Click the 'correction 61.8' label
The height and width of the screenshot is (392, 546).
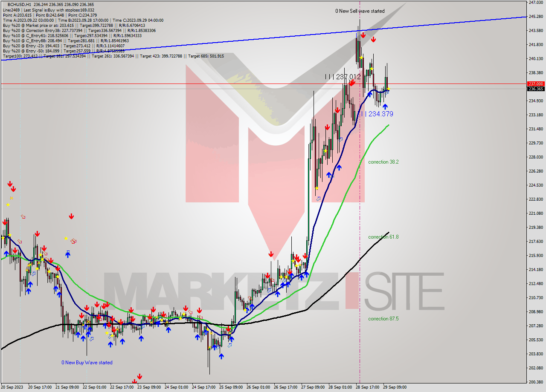pos(383,237)
